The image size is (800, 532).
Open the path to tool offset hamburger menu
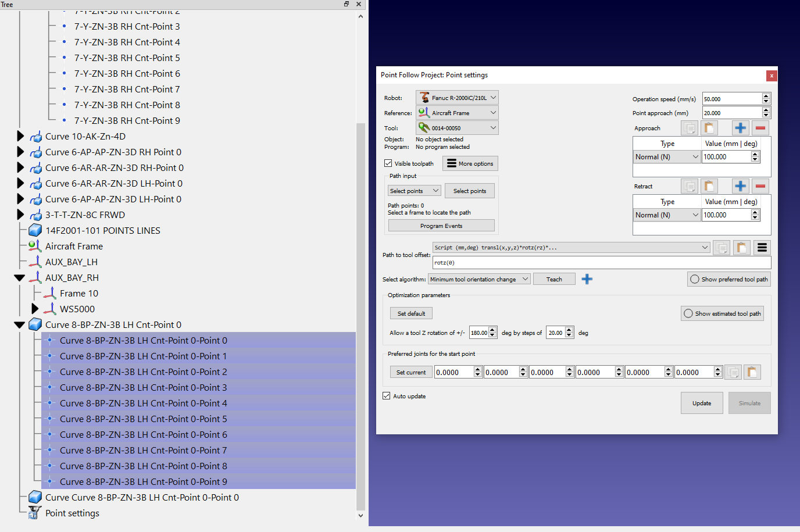(762, 248)
